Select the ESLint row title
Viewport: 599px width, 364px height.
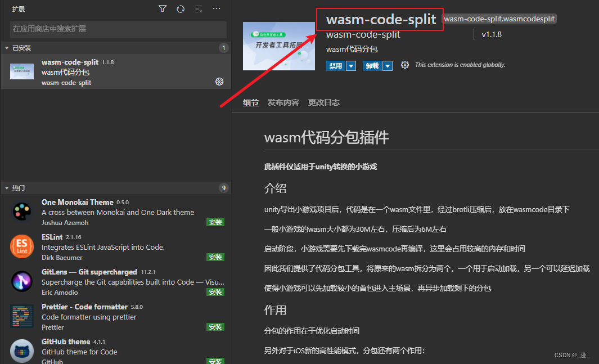52,237
